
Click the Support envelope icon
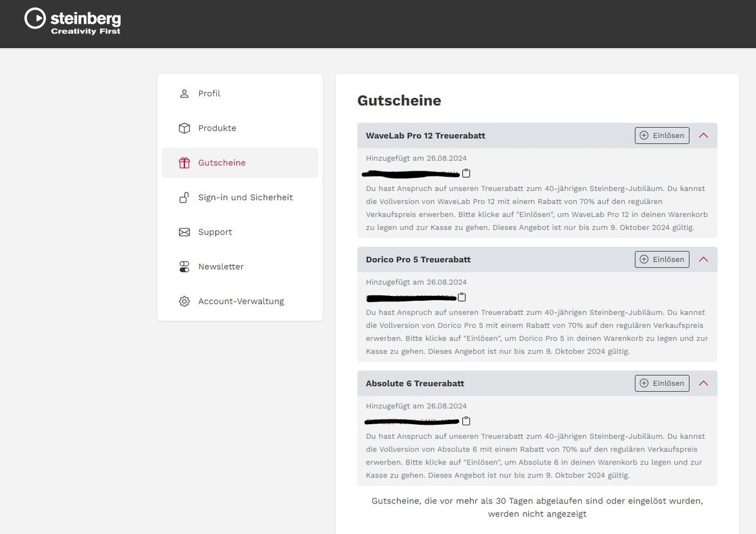point(184,232)
